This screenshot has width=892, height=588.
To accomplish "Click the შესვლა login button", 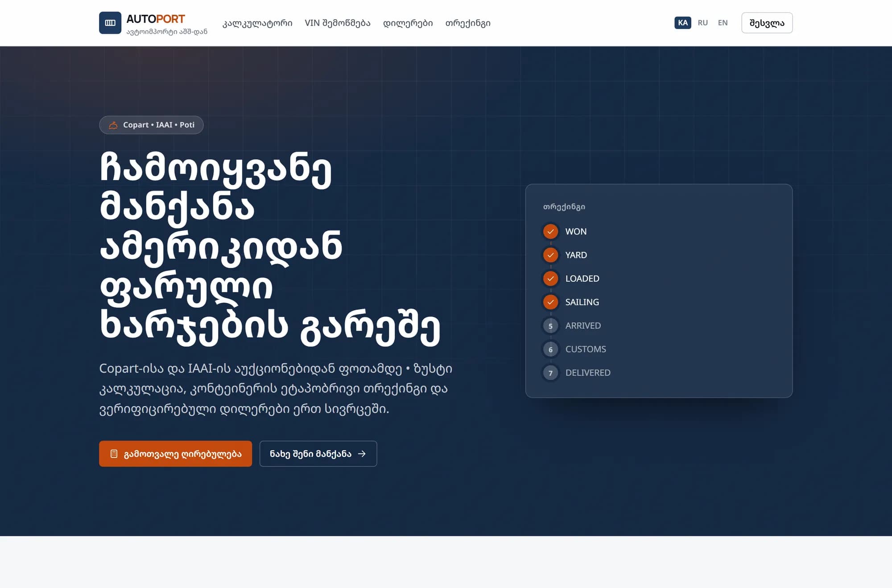I will pyautogui.click(x=767, y=23).
